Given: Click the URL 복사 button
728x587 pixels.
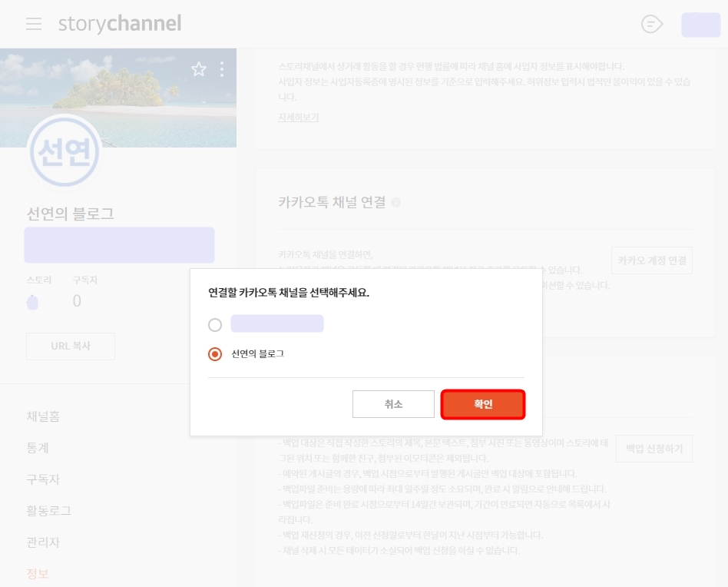Looking at the screenshot, I should coord(70,346).
